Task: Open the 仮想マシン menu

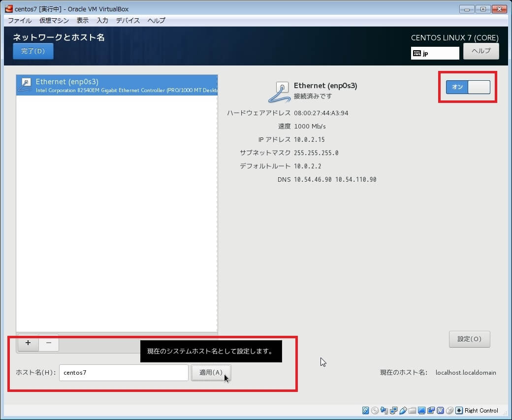Action: point(54,21)
